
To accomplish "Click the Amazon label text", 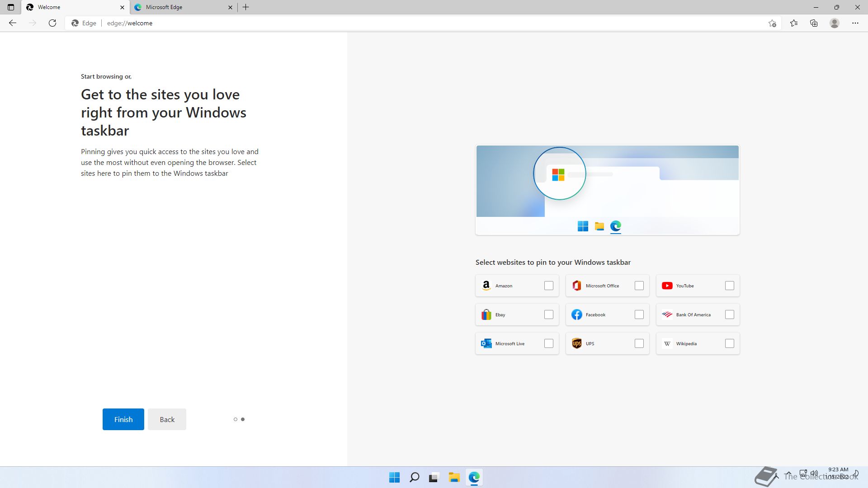I will pos(504,286).
